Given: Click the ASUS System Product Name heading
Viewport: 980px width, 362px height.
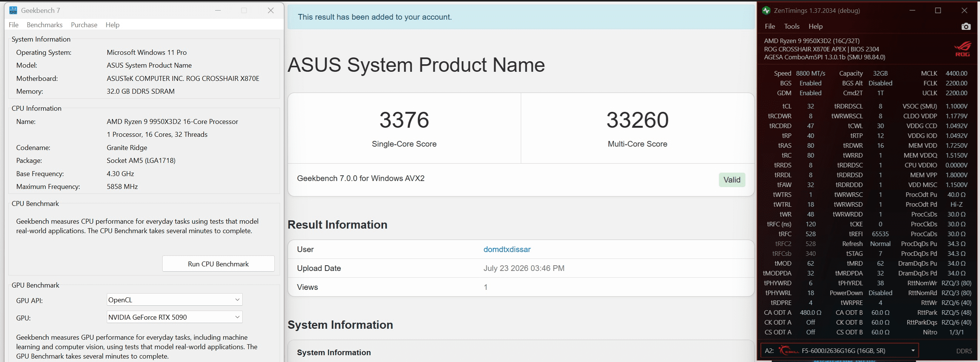Looking at the screenshot, I should coord(416,65).
